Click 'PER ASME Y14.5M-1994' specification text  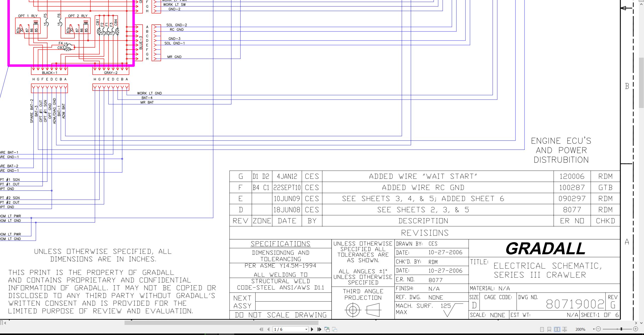click(280, 266)
